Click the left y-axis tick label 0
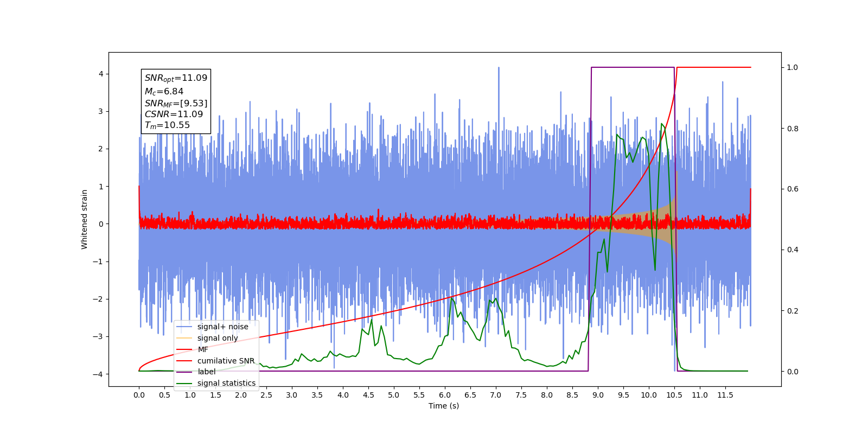Image resolution: width=868 pixels, height=434 pixels. [x=101, y=224]
